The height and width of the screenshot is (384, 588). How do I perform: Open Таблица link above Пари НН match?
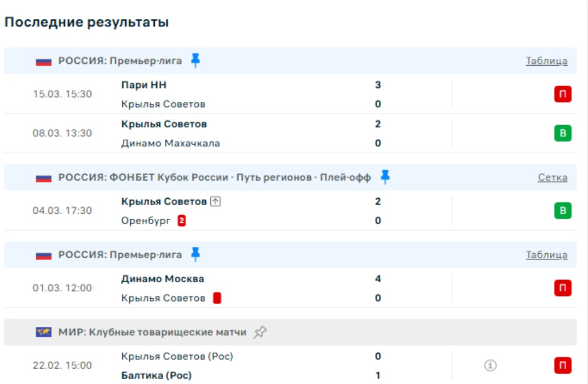(546, 61)
